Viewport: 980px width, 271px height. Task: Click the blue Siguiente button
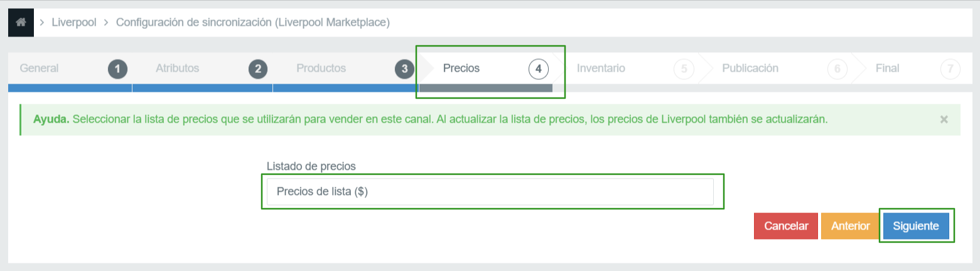(x=916, y=226)
